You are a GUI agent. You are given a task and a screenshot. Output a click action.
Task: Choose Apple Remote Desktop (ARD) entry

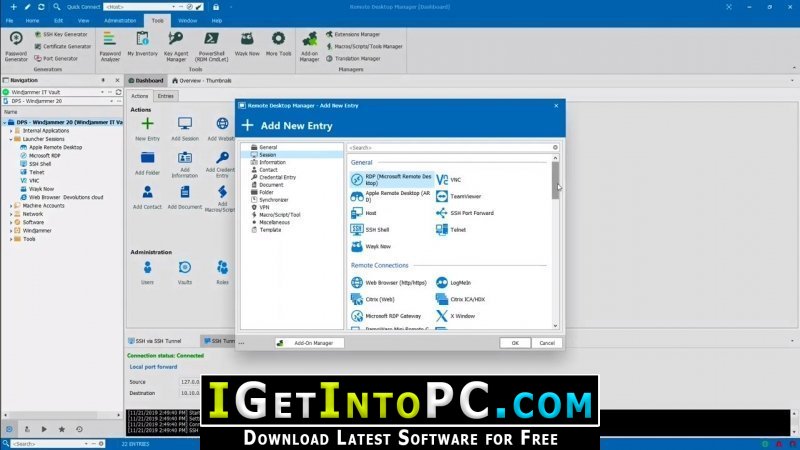391,196
